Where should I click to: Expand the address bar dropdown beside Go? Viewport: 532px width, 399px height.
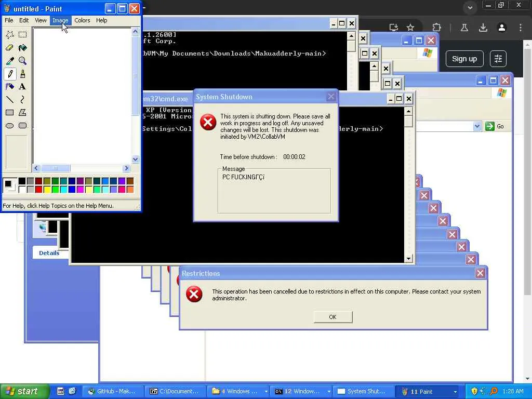point(477,126)
